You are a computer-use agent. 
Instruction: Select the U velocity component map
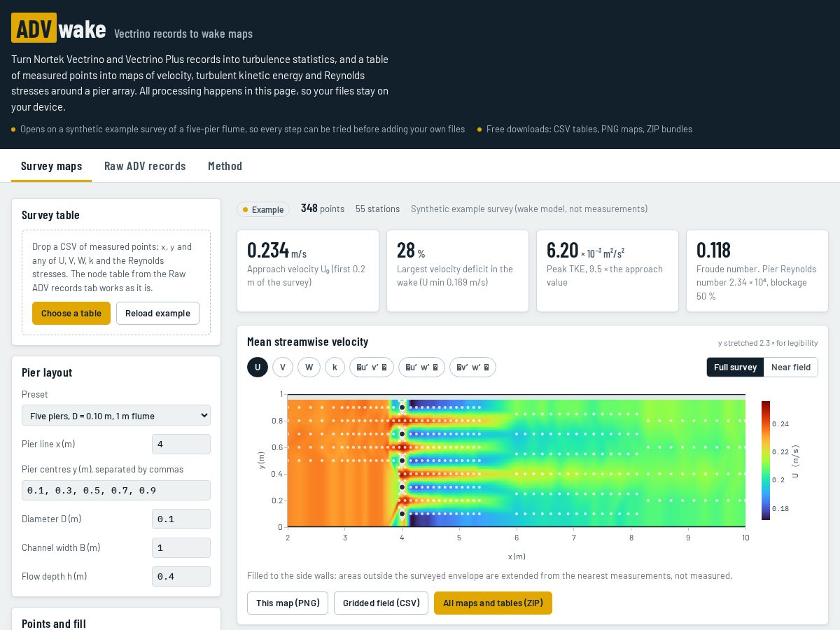click(x=258, y=367)
